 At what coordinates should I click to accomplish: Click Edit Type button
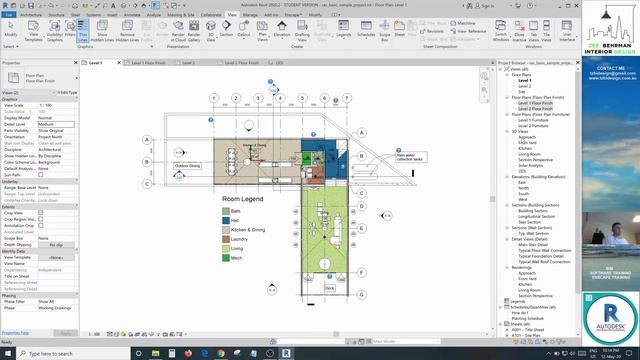pyautogui.click(x=67, y=93)
